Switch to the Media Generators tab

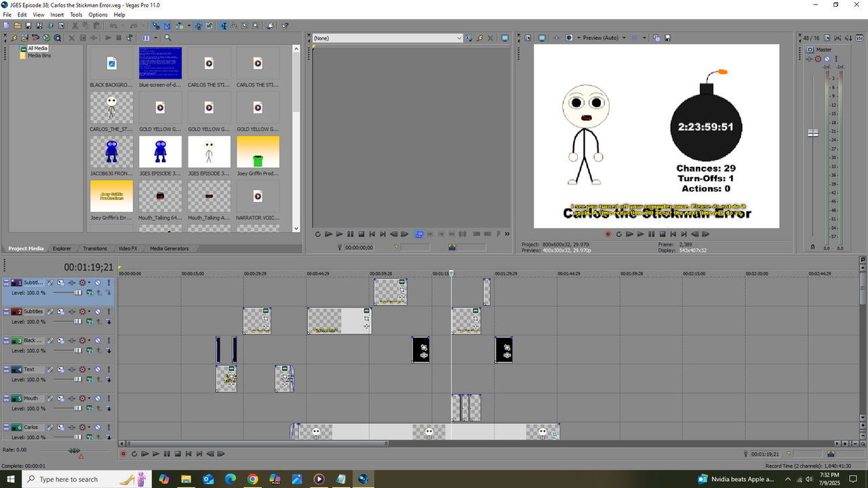coord(169,248)
